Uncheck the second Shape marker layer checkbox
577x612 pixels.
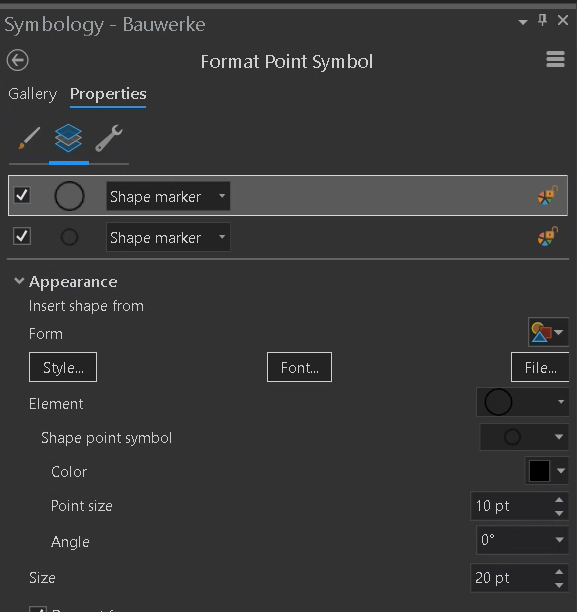(x=22, y=237)
